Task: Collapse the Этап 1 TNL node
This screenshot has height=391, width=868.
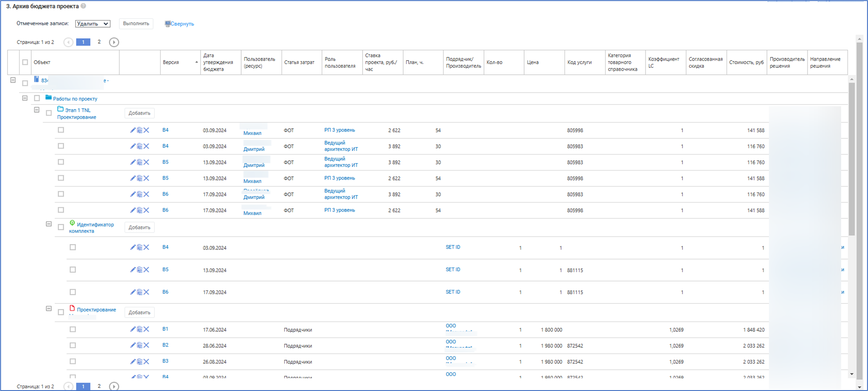Action: [37, 110]
